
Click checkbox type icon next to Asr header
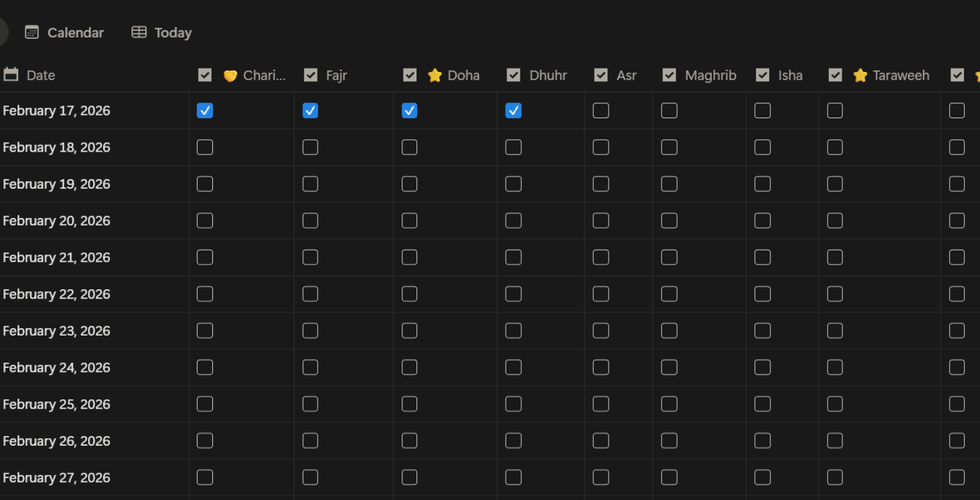pos(601,75)
